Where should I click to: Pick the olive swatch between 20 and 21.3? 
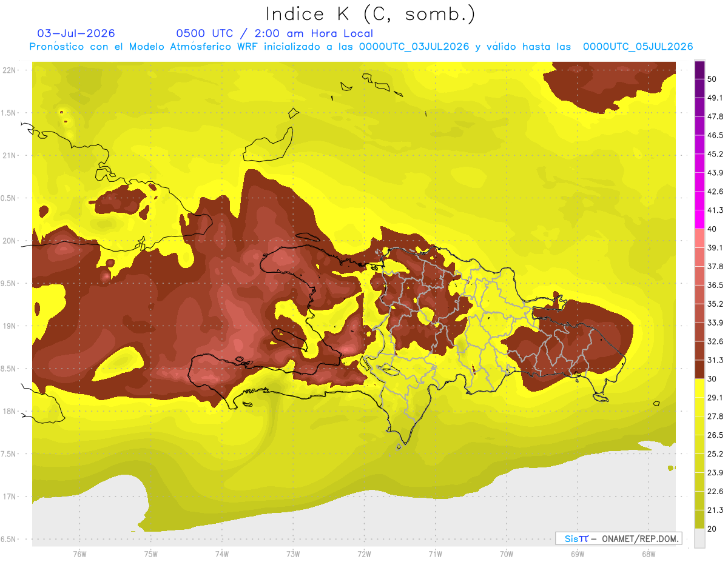(700, 520)
